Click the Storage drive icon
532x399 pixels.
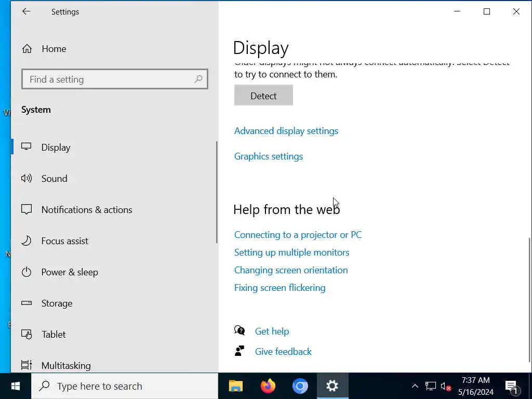coord(26,303)
